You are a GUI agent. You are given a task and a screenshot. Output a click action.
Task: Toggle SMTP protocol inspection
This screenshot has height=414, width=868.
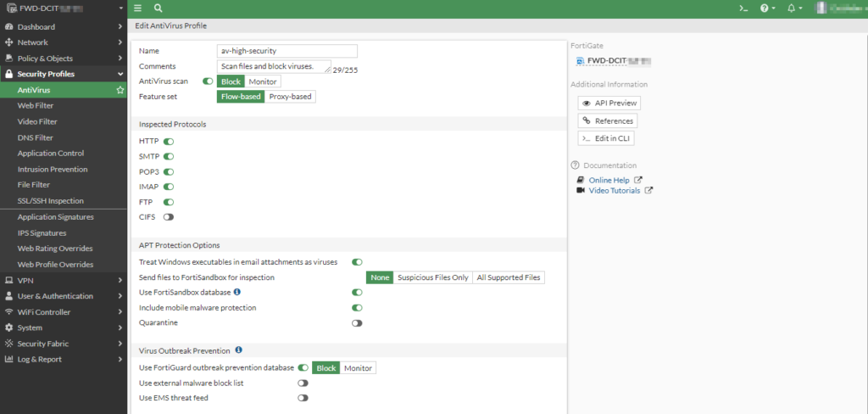click(169, 157)
